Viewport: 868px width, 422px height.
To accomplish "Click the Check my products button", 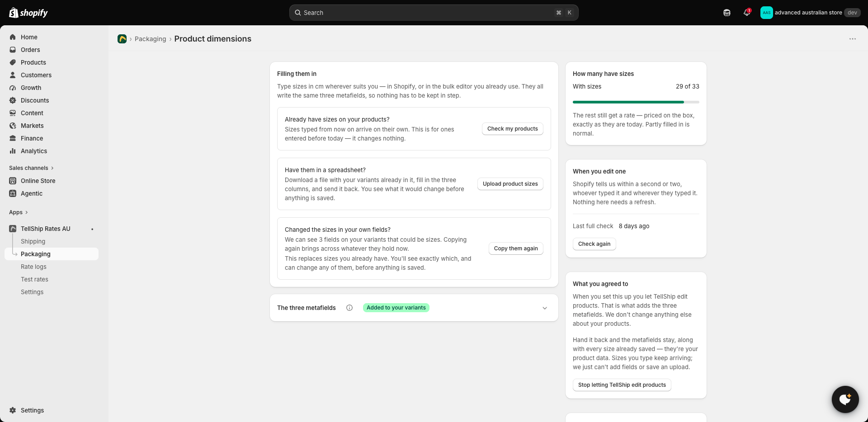I will pyautogui.click(x=513, y=129).
